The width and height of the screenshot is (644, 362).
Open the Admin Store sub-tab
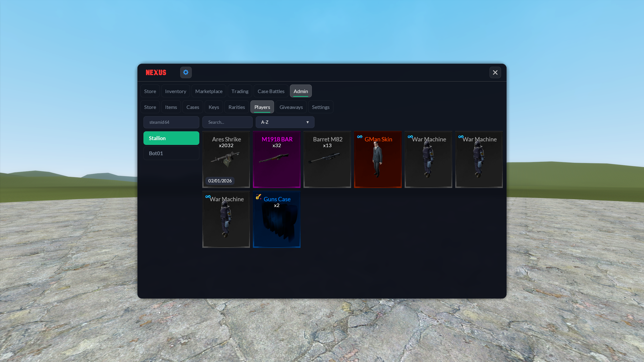point(150,107)
